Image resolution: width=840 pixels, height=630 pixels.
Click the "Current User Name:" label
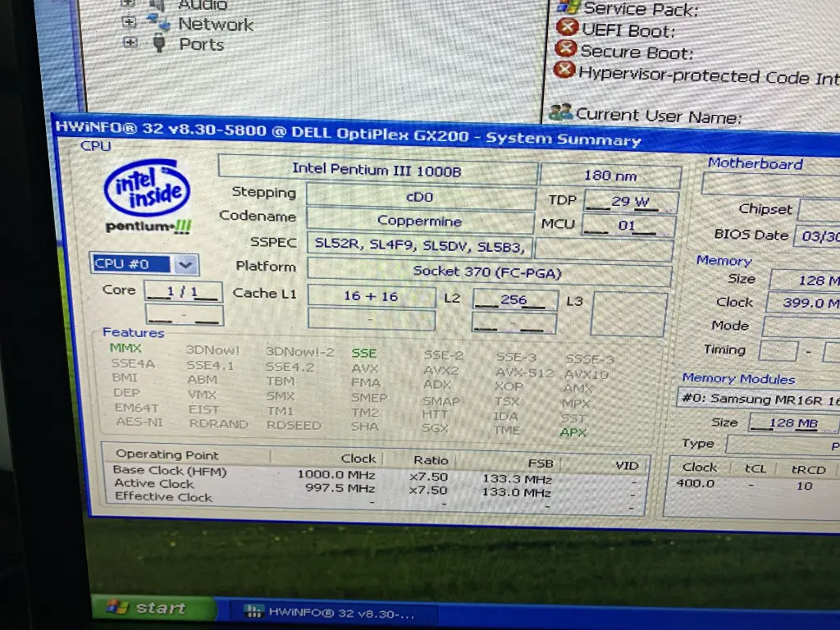pyautogui.click(x=659, y=116)
